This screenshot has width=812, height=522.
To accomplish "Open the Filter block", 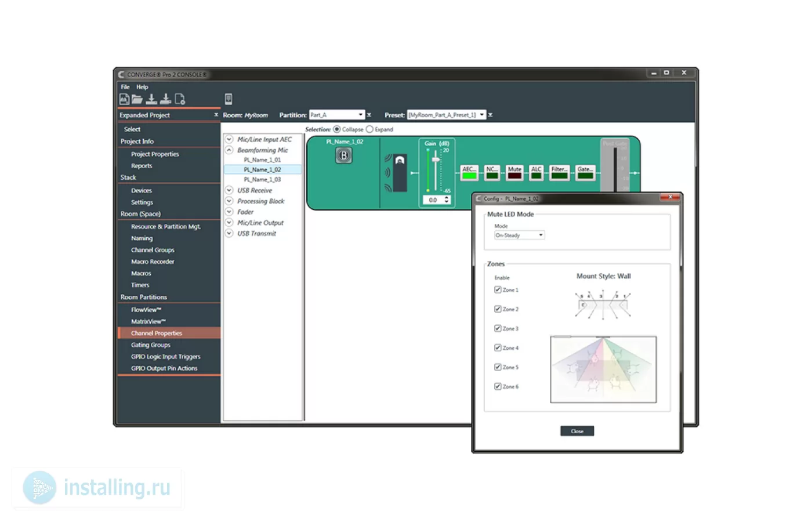I will [559, 172].
